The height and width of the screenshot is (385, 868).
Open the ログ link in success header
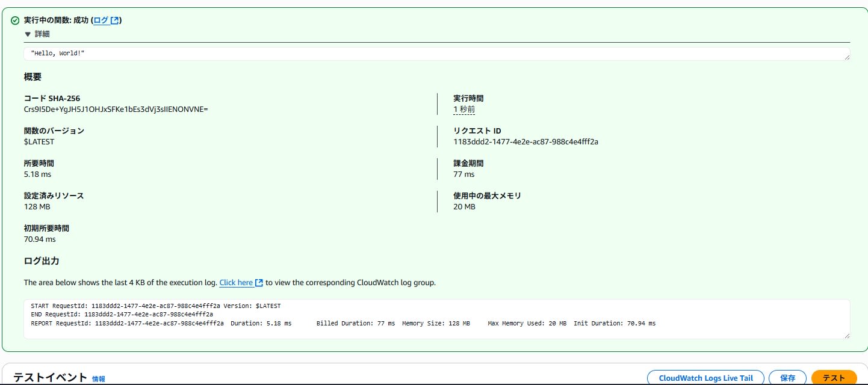tap(101, 20)
